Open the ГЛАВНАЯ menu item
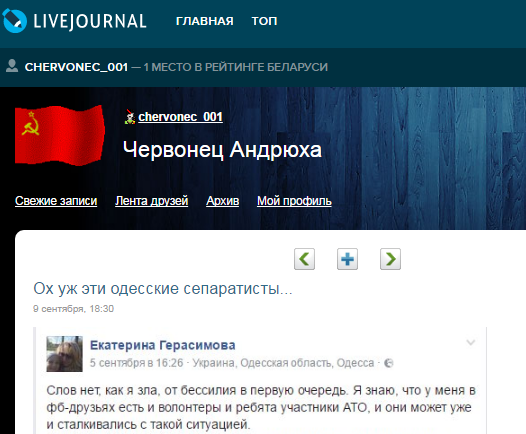Image resolution: width=526 pixels, height=434 pixels. (205, 21)
